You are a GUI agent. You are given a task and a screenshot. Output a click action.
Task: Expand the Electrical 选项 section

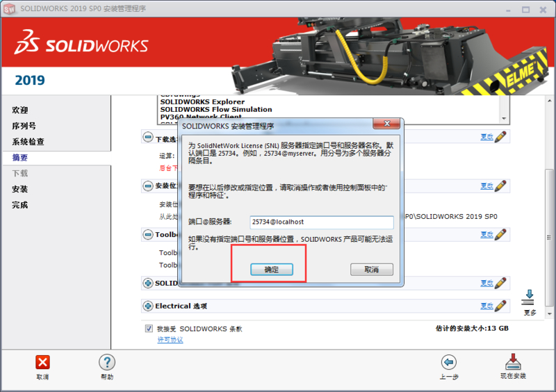coord(148,306)
